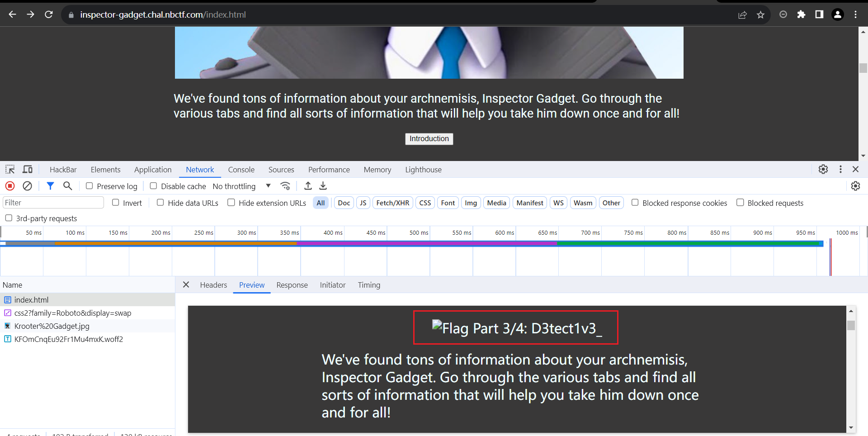Filter requests by WS type
This screenshot has height=436, width=868.
click(558, 203)
